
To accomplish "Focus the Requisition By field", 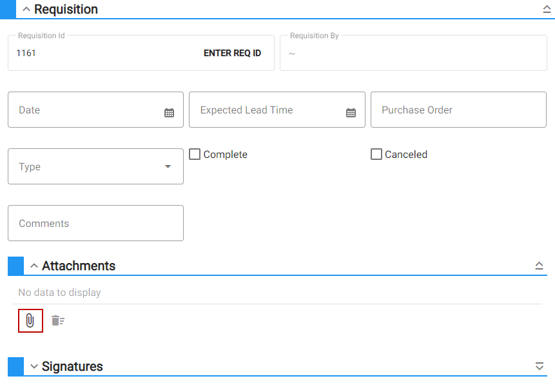I will pos(413,53).
